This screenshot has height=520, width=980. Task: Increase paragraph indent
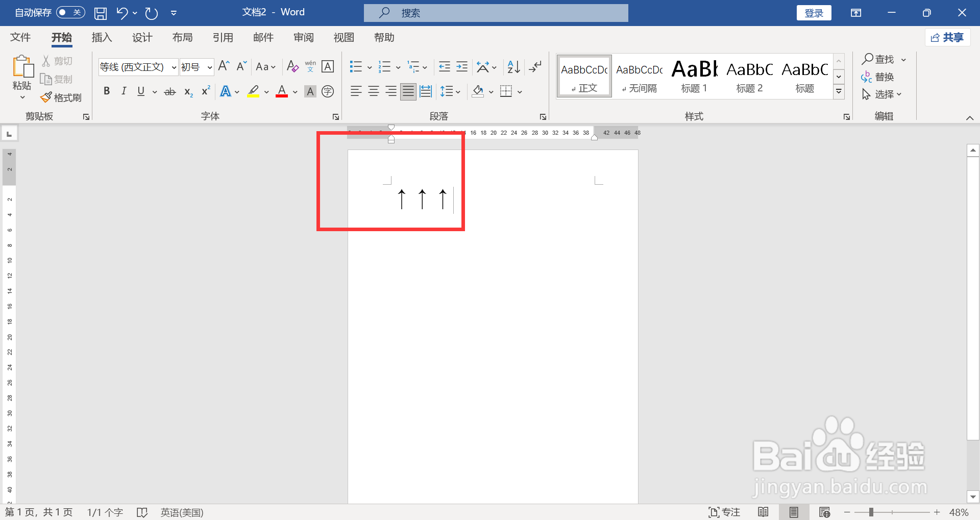tap(462, 66)
